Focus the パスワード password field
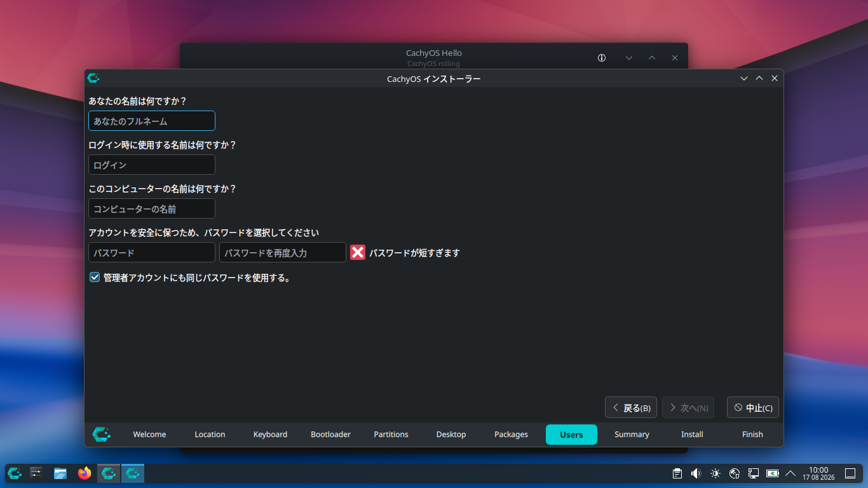 (152, 252)
